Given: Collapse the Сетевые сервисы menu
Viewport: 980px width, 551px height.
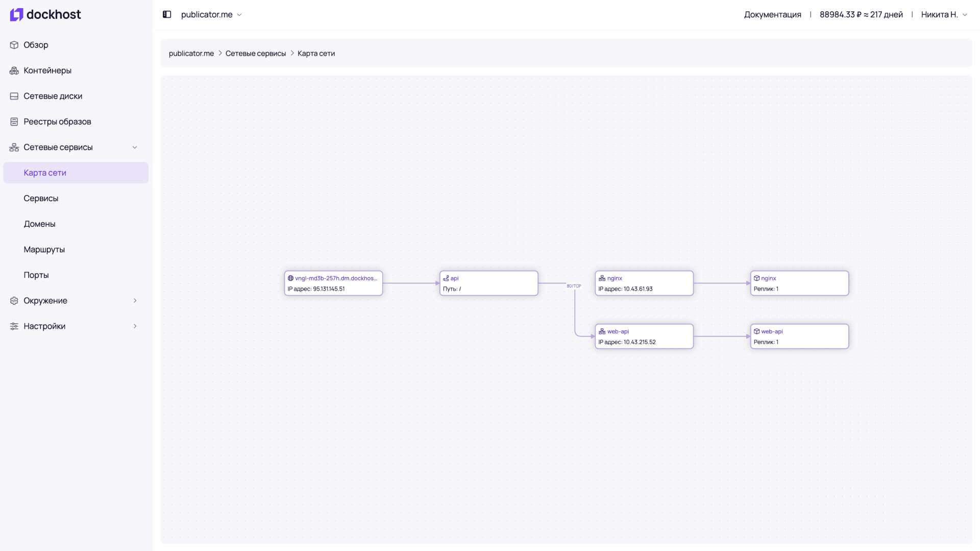Looking at the screenshot, I should coord(135,147).
